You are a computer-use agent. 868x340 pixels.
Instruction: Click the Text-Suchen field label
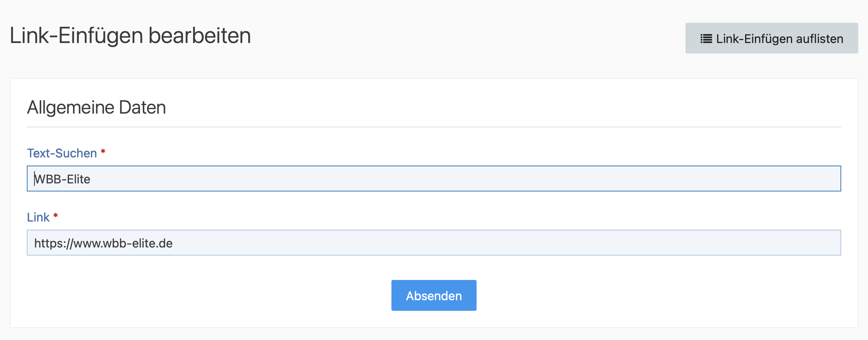62,153
